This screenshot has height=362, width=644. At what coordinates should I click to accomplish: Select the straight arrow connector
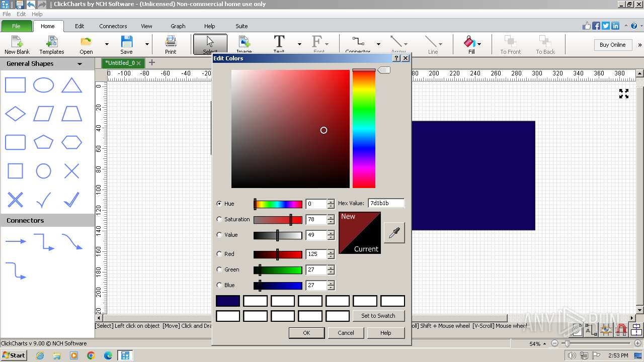(x=16, y=241)
